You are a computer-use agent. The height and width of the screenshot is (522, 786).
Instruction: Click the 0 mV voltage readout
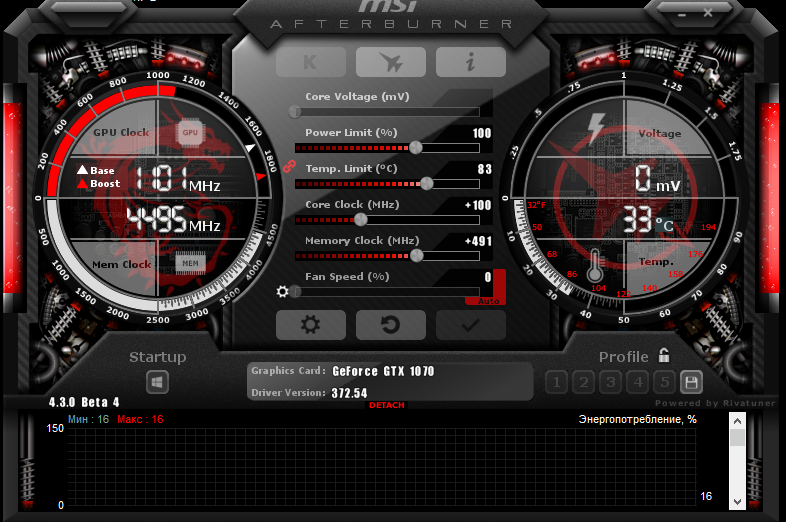[658, 179]
